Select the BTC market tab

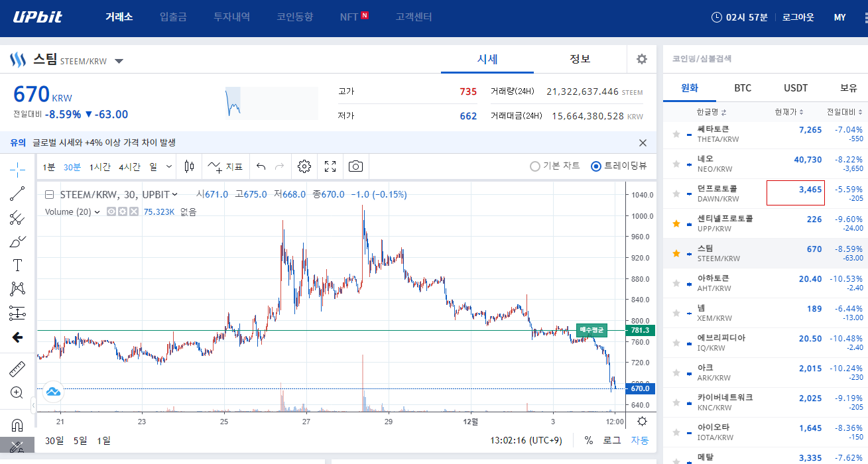click(x=743, y=88)
